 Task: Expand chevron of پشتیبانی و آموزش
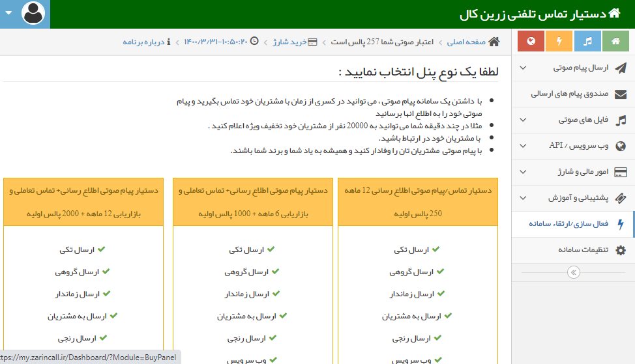(x=524, y=198)
